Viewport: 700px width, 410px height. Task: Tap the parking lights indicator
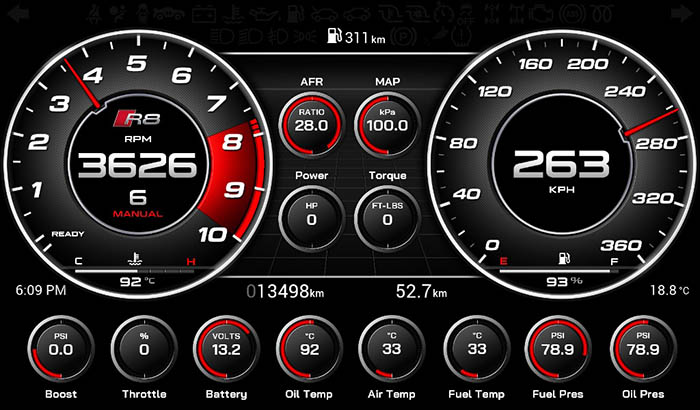pyautogui.click(x=306, y=36)
